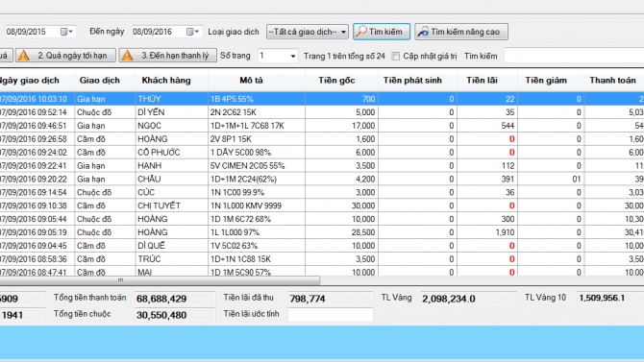644x362 pixels.
Task: Select the THỦY row
Action: point(322,99)
